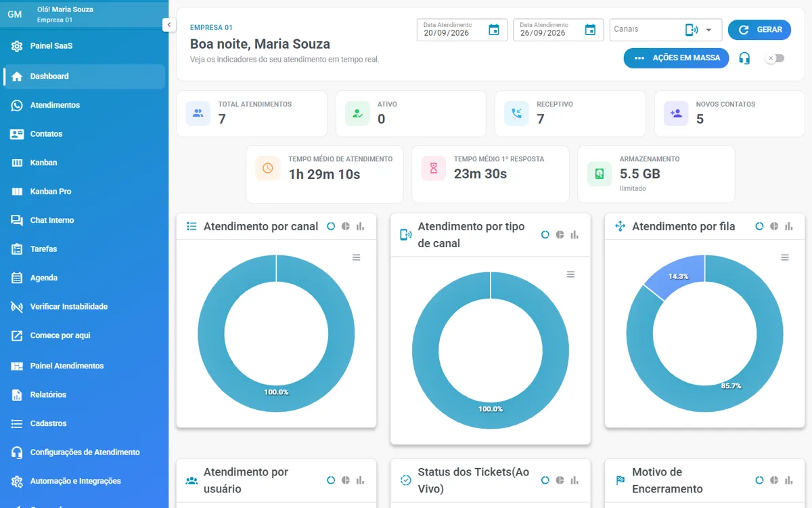Viewport: 812px width, 508px height.
Task: Expand the Cadastros sidebar section
Action: tap(84, 423)
